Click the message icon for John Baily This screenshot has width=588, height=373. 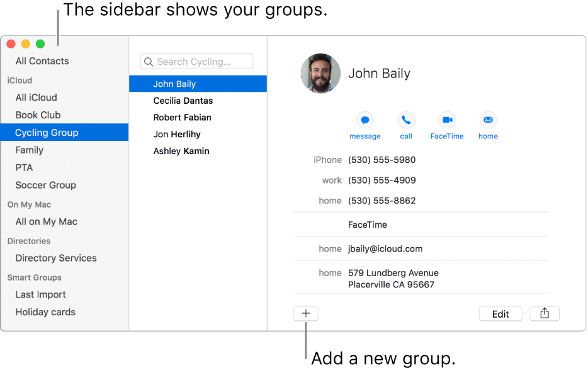[365, 120]
